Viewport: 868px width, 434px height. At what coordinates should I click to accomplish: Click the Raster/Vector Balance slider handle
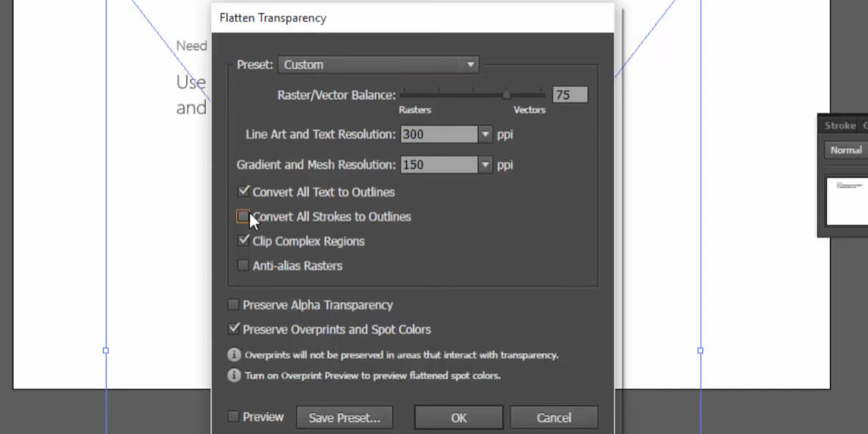[507, 95]
